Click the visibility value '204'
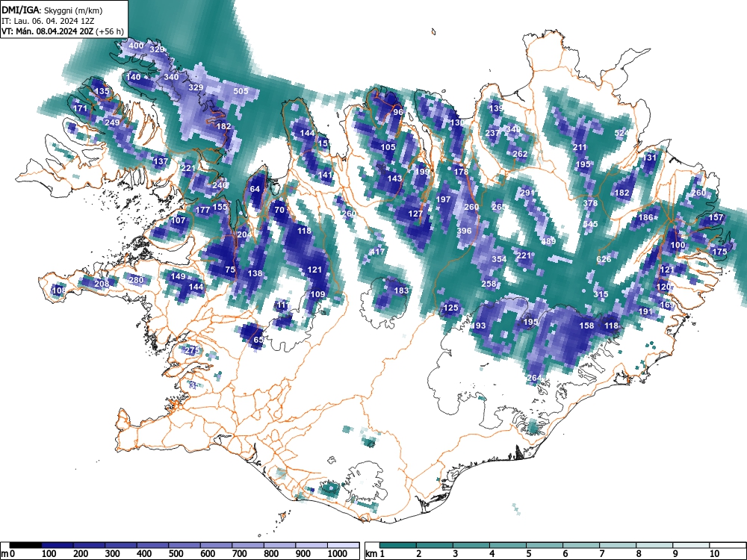This screenshot has height=560, width=747. (244, 234)
